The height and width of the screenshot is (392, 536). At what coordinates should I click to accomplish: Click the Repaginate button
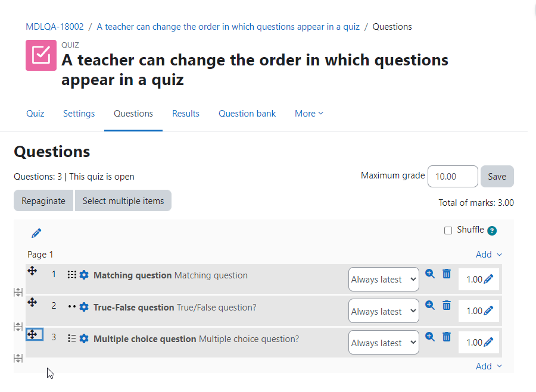point(43,201)
